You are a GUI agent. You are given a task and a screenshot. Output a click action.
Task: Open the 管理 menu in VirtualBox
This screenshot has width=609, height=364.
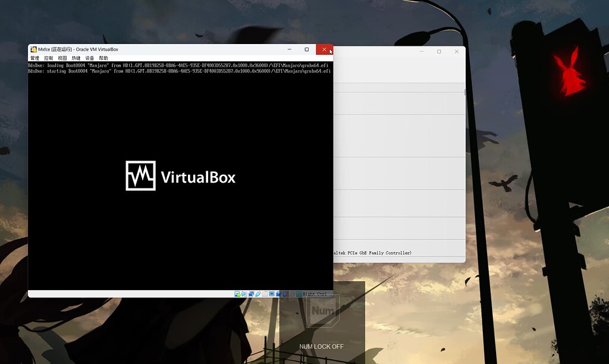coord(34,58)
